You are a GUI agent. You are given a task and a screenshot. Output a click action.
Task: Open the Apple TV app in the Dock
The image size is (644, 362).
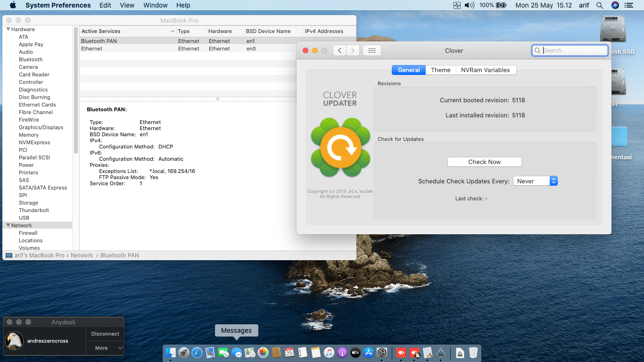[x=355, y=353]
